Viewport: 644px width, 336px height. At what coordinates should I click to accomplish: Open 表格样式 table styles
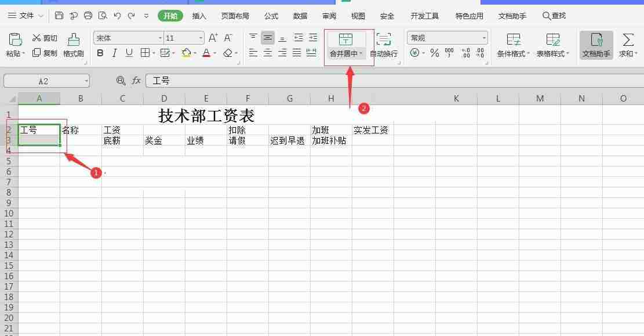[552, 45]
